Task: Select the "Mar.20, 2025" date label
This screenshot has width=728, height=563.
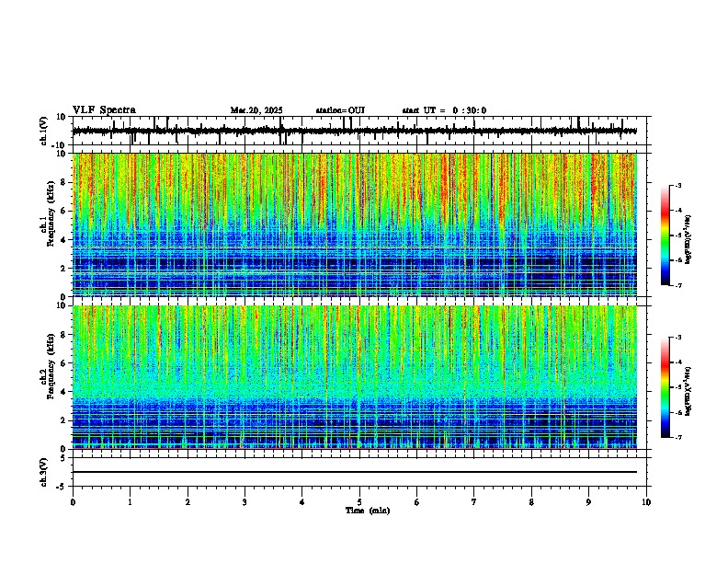Action: tap(256, 110)
